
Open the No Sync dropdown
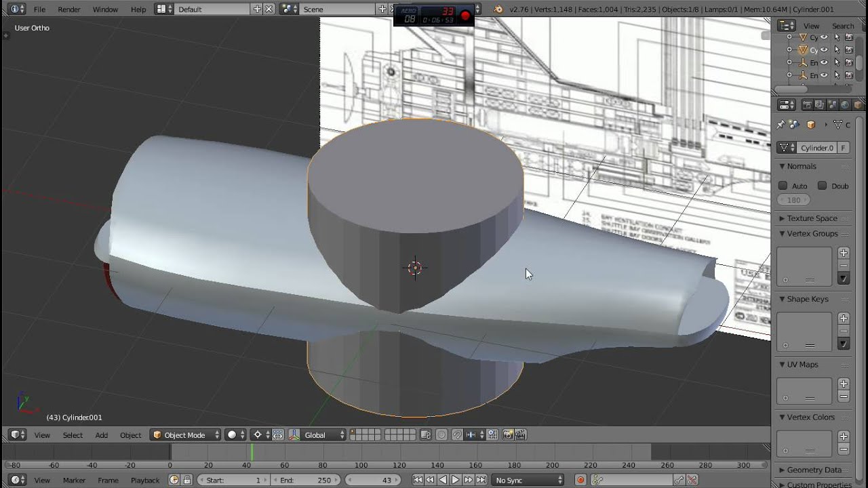528,480
